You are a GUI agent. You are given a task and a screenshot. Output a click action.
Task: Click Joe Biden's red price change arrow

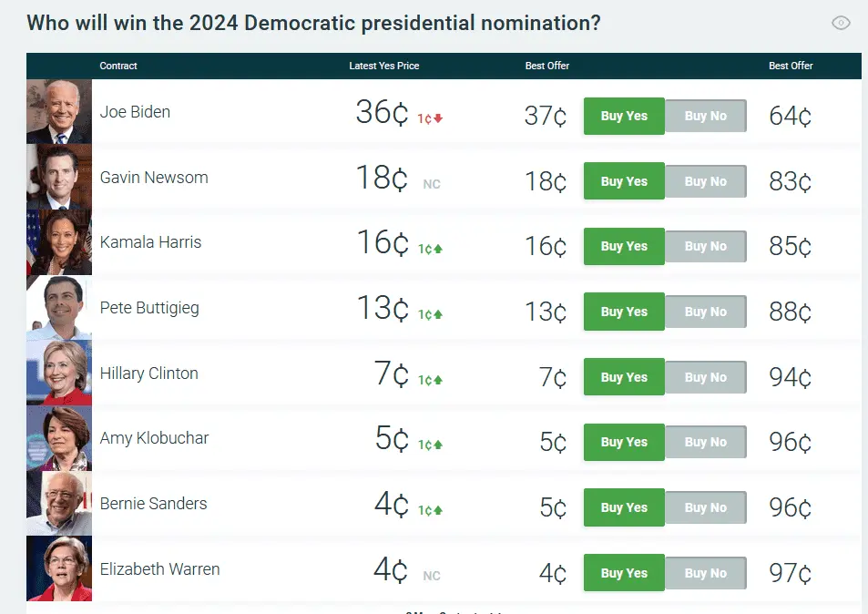438,118
